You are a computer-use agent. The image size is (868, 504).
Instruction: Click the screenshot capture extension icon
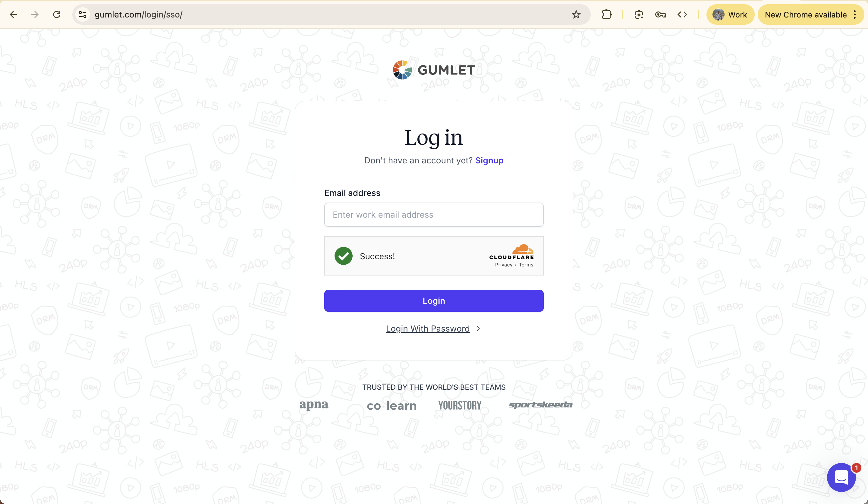pos(639,14)
